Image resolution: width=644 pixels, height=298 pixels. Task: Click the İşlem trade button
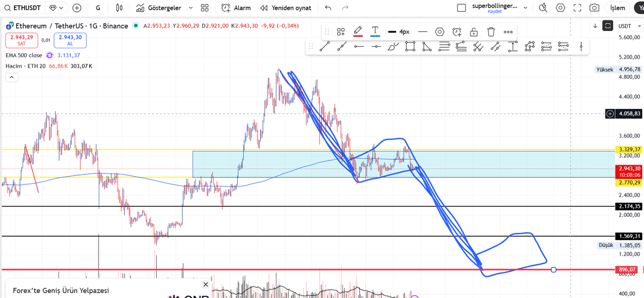pyautogui.click(x=618, y=8)
